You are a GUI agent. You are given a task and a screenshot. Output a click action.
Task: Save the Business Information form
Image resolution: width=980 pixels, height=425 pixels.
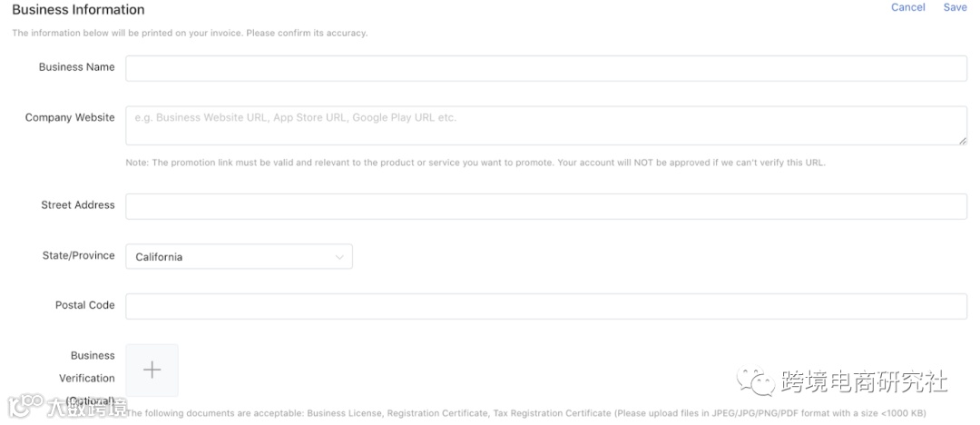[x=955, y=7]
